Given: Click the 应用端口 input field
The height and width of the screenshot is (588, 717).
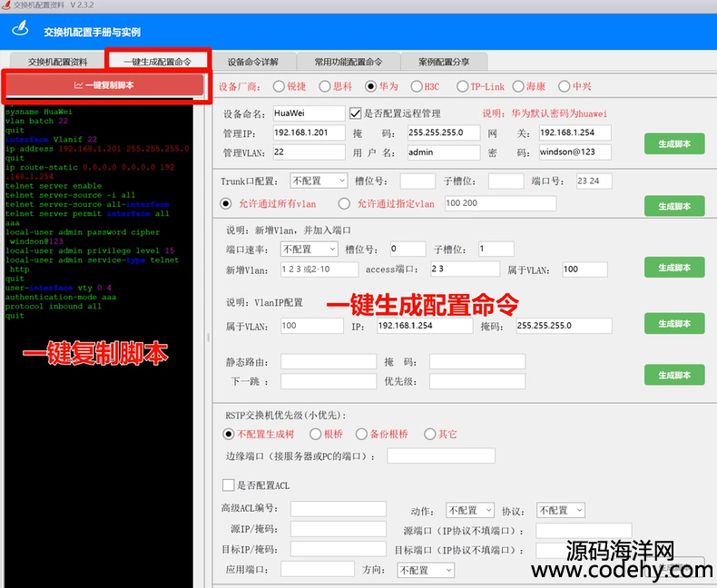Looking at the screenshot, I should click(318, 569).
